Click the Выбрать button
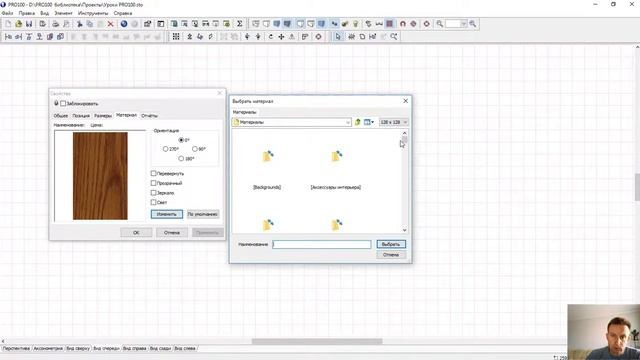Viewport: 640px width, 360px height. 391,244
